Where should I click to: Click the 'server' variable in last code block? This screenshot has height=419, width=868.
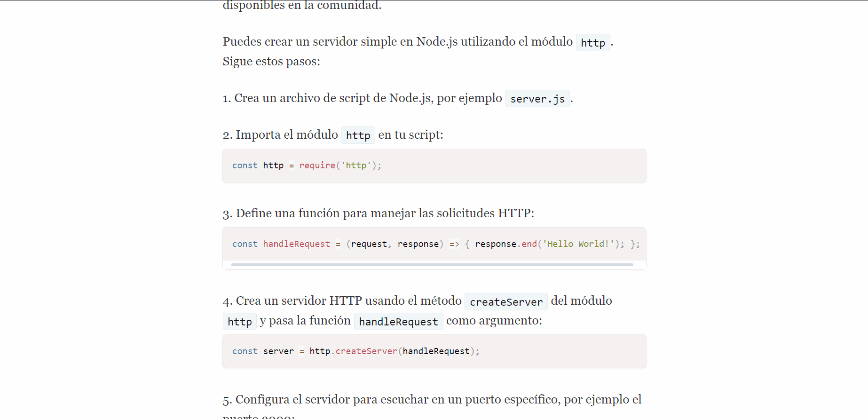[278, 351]
